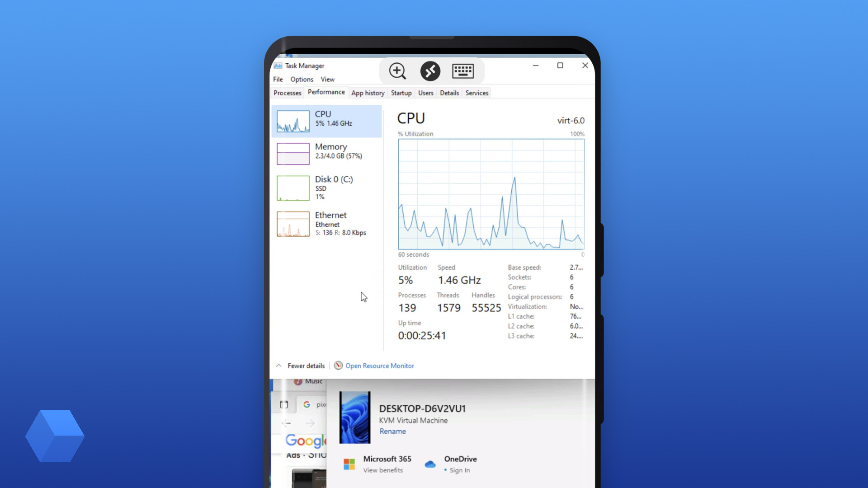Switch to the Startup tab
The image size is (868, 488).
coord(401,92)
